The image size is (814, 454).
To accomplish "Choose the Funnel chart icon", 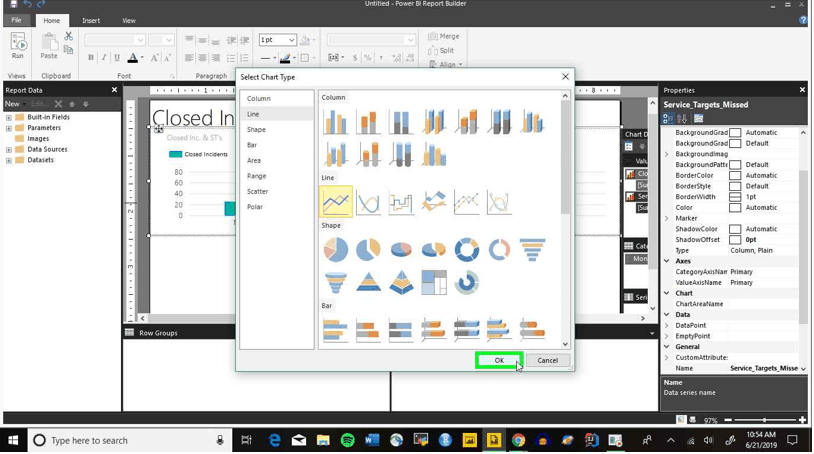I will coord(532,250).
